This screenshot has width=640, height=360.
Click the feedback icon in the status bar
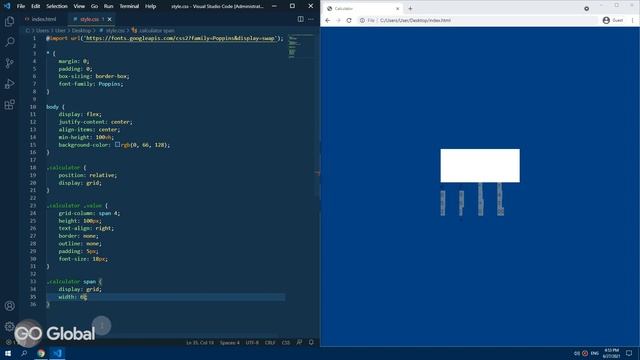(x=299, y=342)
